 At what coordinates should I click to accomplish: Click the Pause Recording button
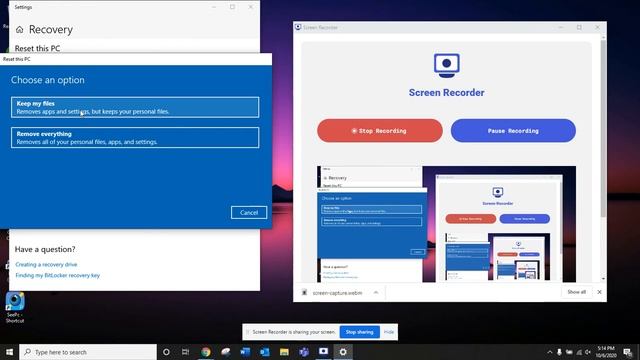[x=513, y=131]
